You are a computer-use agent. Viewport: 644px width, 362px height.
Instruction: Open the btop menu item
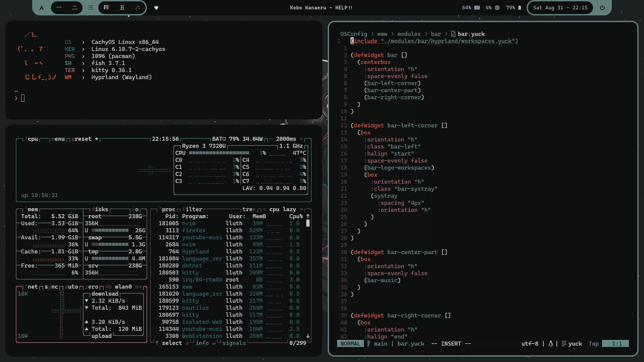click(58, 139)
